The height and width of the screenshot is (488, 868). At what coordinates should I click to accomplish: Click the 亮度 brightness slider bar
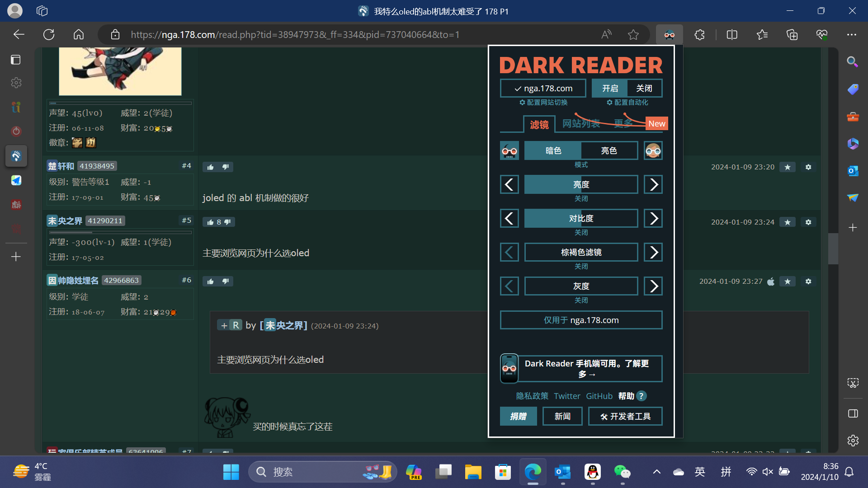pos(581,184)
